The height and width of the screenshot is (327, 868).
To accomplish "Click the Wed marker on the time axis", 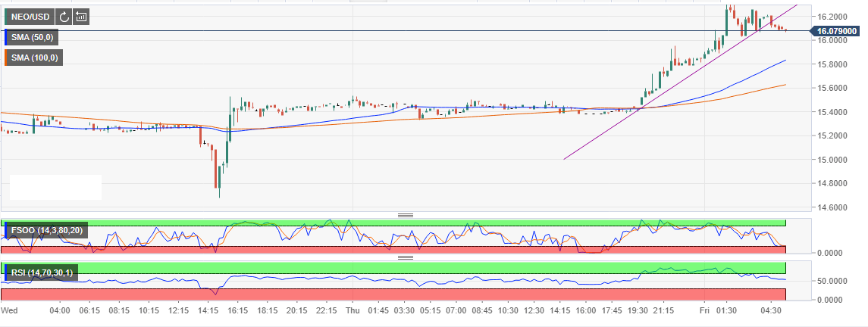I will [x=9, y=310].
